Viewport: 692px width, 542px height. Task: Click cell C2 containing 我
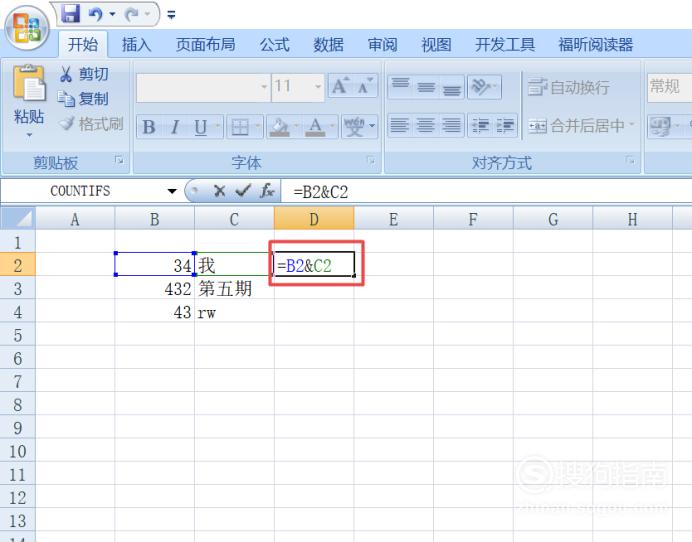tap(234, 265)
